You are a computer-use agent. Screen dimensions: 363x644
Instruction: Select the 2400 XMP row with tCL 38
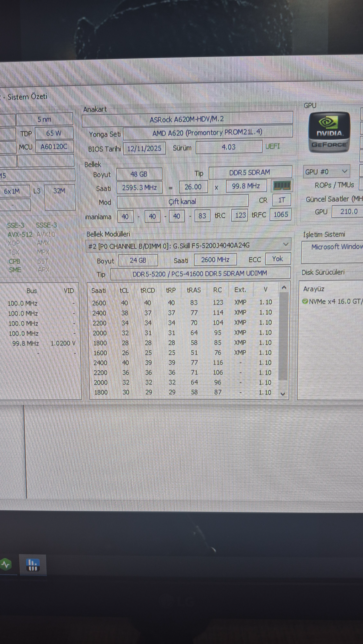click(184, 312)
